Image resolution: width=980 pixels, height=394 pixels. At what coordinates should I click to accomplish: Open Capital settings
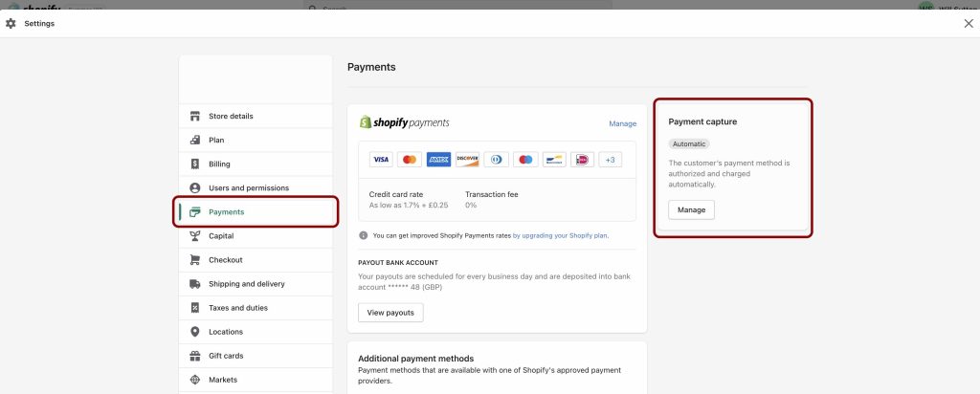tap(256, 236)
